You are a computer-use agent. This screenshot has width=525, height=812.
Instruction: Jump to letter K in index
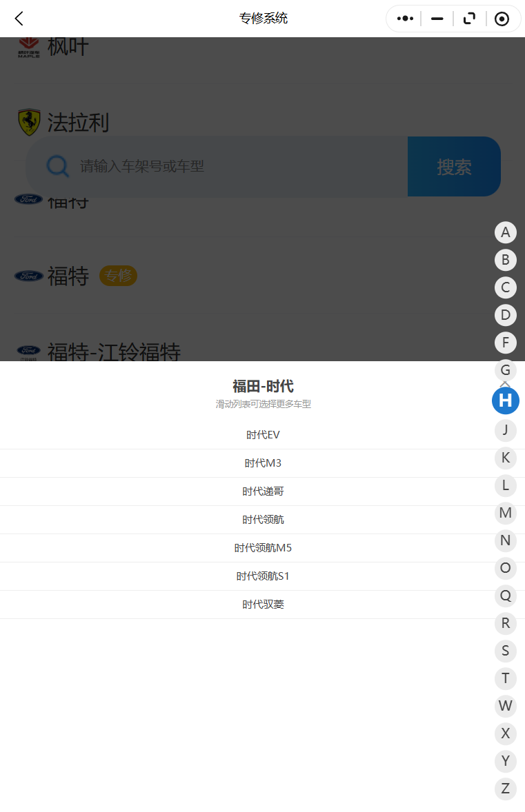[x=505, y=458]
